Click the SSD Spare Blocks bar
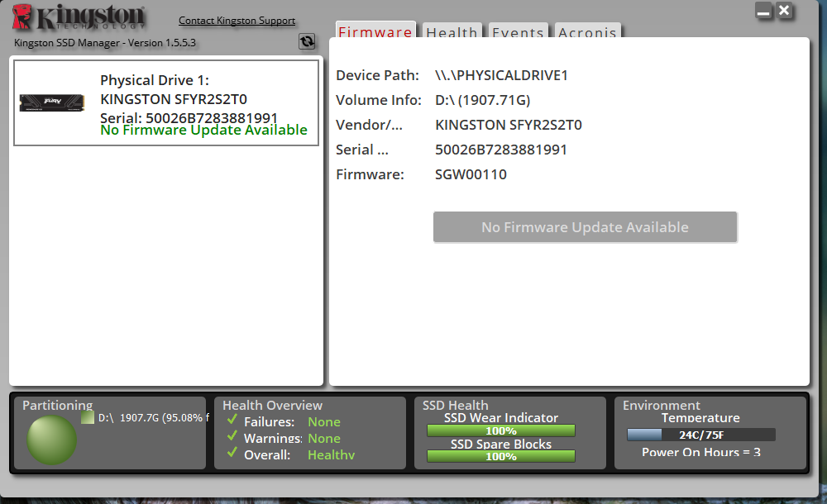827x504 pixels. tap(500, 457)
